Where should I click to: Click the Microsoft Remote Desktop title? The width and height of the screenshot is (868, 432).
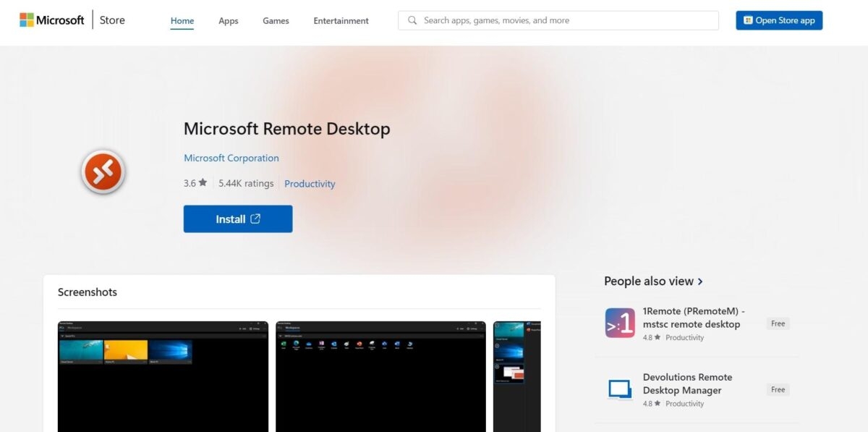coord(287,129)
